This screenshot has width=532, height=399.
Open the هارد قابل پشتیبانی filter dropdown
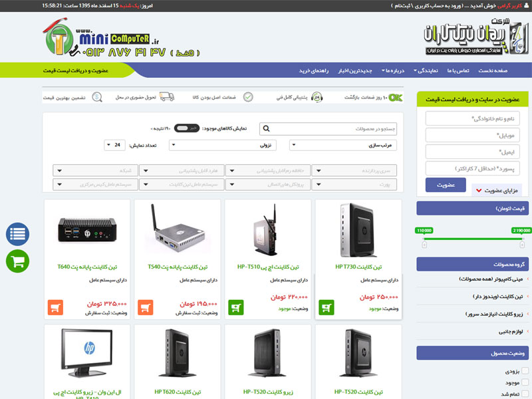(x=182, y=171)
